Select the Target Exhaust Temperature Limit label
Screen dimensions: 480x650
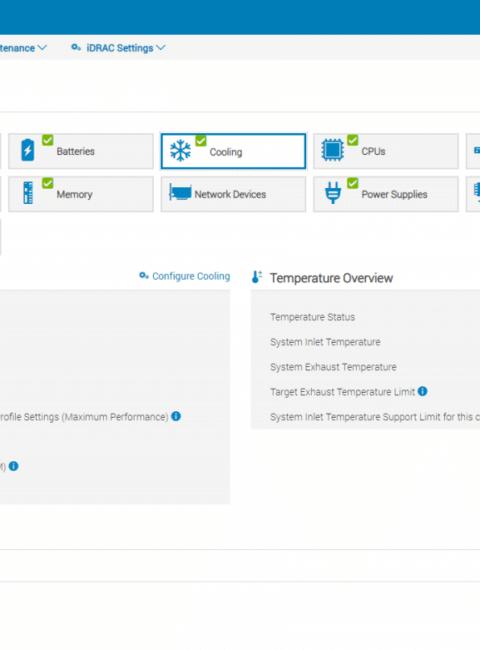342,392
